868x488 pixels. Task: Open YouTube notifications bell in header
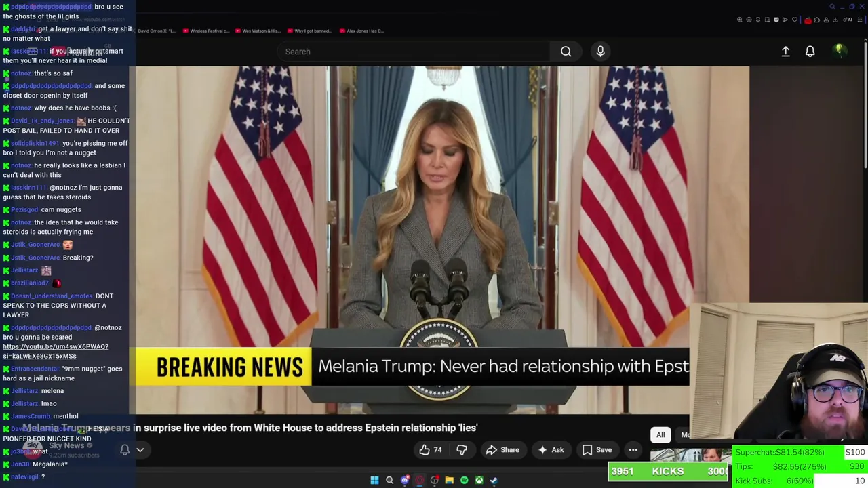pyautogui.click(x=810, y=52)
